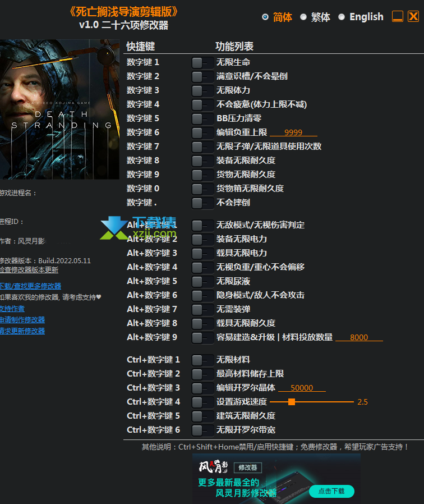
Task: Turn on 不会摔倒 toggle
Action: [202, 203]
